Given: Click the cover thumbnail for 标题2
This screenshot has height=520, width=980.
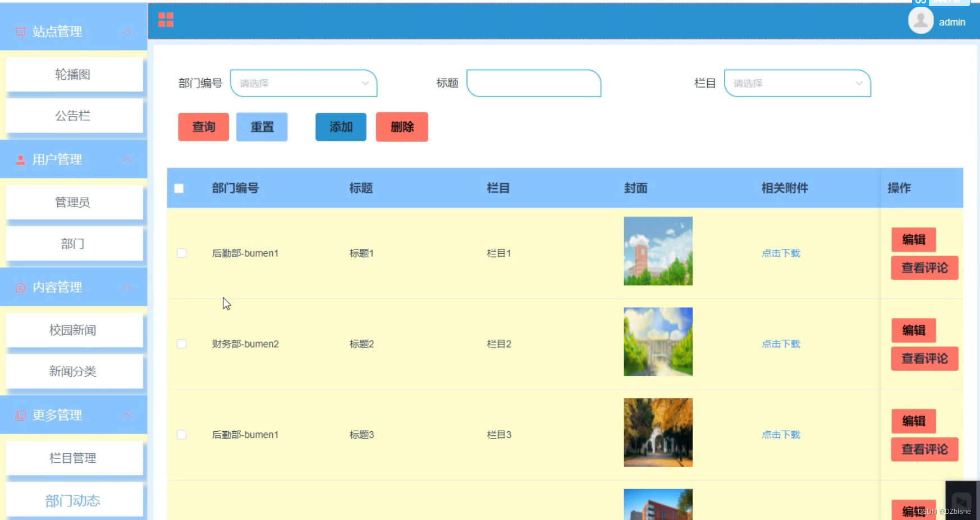Looking at the screenshot, I should tap(658, 342).
